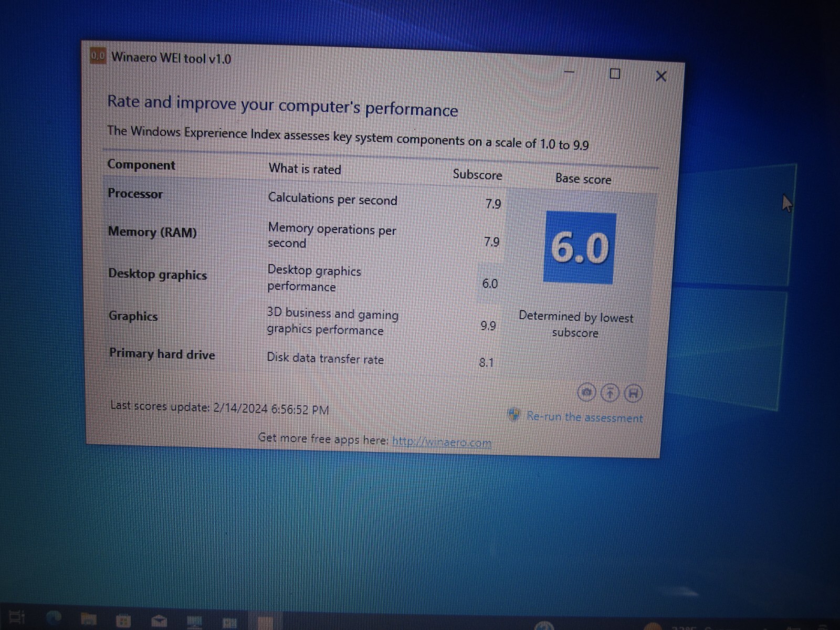840x630 pixels.
Task: Click "3D business and gaming graphics performance"
Action: coord(332,321)
